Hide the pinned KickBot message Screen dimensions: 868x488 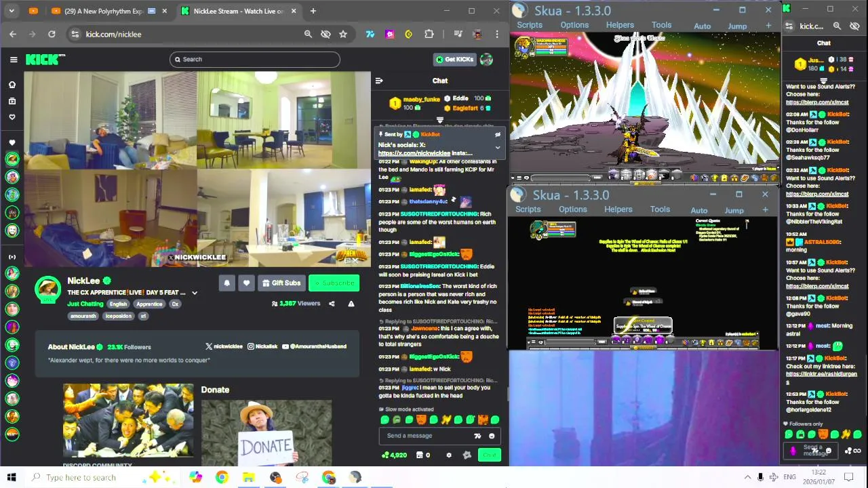[497, 134]
